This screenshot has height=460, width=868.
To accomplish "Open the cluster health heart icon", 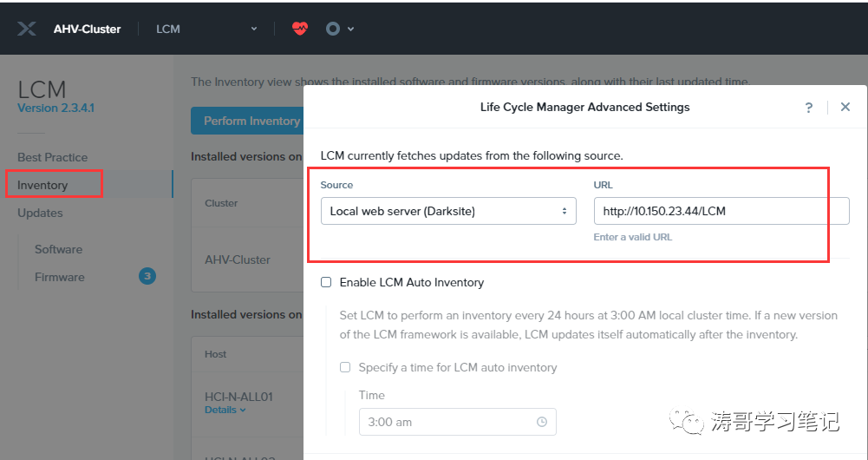I will (x=299, y=29).
